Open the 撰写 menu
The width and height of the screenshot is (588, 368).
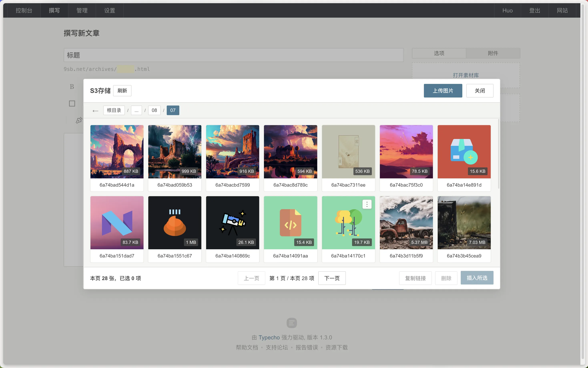pos(54,10)
